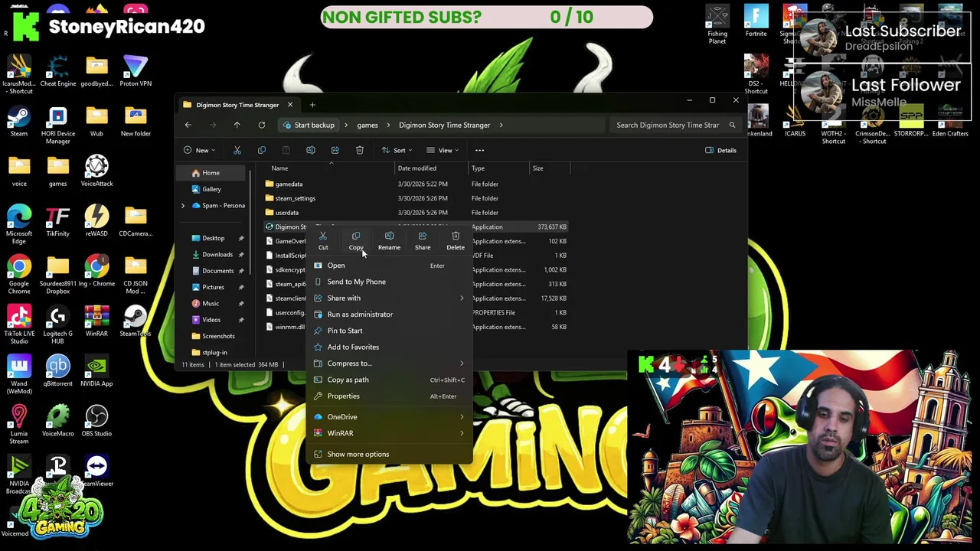Screen dimensions: 980x551
Task: Click Delete icon in context menu
Action: point(456,241)
